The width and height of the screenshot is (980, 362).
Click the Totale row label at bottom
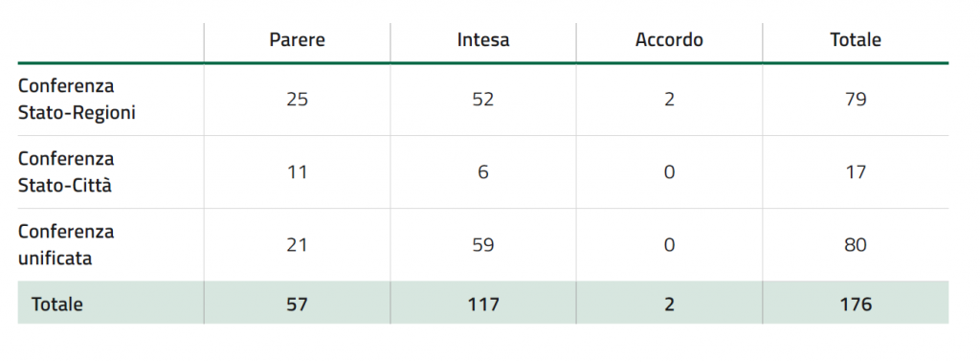56,305
